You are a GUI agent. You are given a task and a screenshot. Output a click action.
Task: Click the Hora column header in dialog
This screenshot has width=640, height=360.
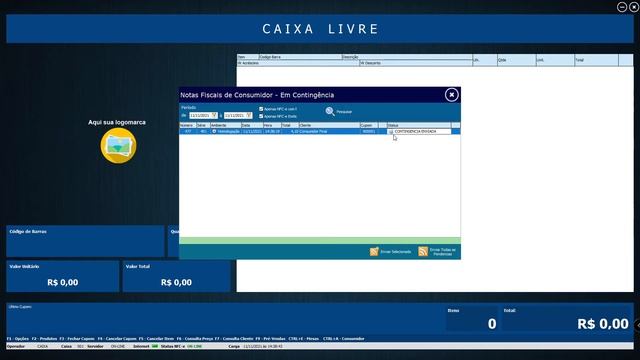point(272,125)
